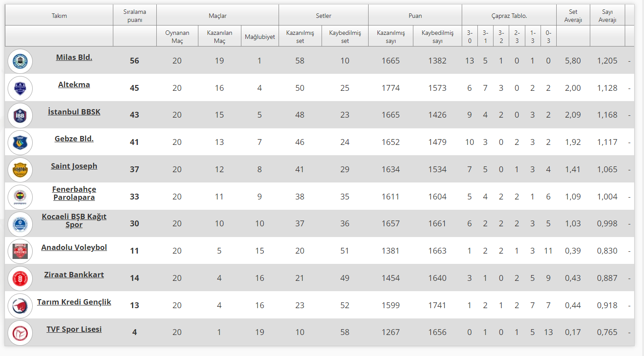Viewport: 644px width, 356px height.
Task: Click the Ziraat Bankkart red logo
Action: coord(20,278)
